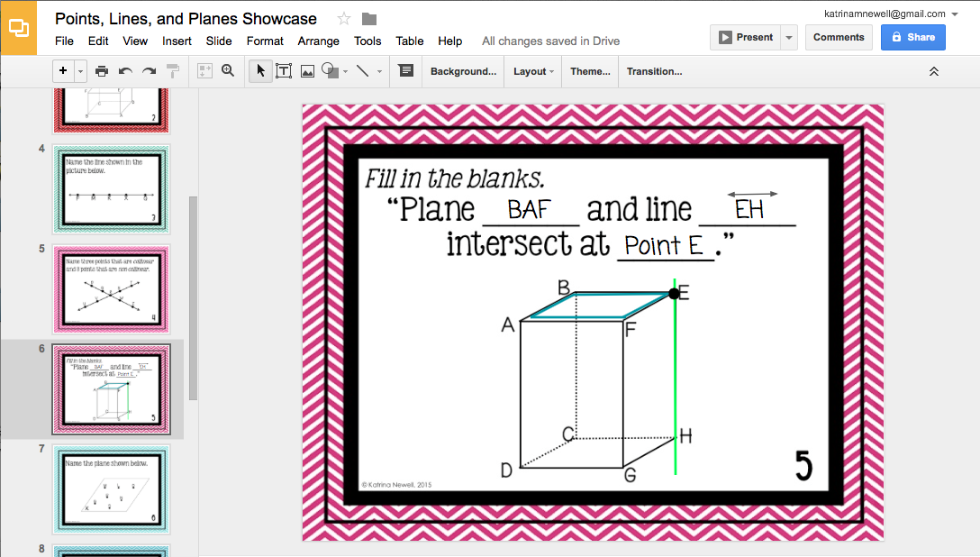The height and width of the screenshot is (557, 980).
Task: Open the shape tool dropdown arrow
Action: tap(346, 72)
